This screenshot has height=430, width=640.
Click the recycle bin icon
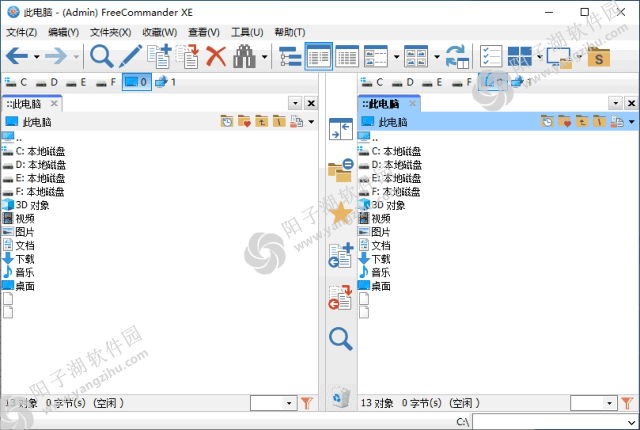tap(341, 397)
